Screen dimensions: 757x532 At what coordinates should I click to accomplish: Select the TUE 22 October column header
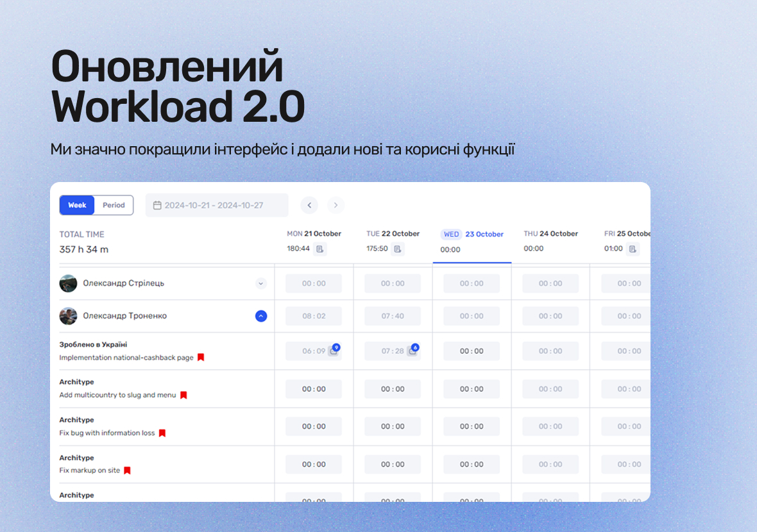tap(393, 234)
